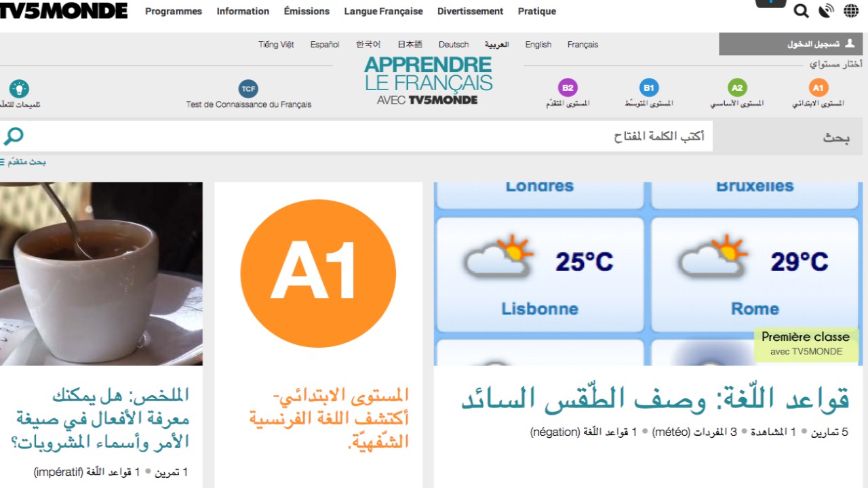Click the live broadcast satellite icon

pyautogui.click(x=826, y=11)
